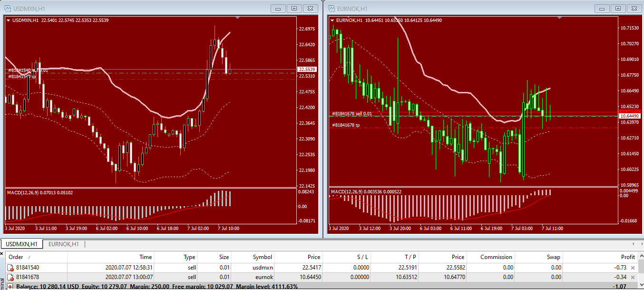Click the total profit value -1.07
The width and height of the screenshot is (644, 290).
tap(619, 286)
